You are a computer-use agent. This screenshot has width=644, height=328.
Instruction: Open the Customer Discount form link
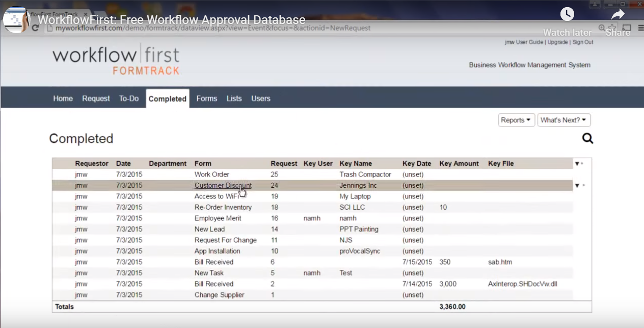tap(223, 185)
